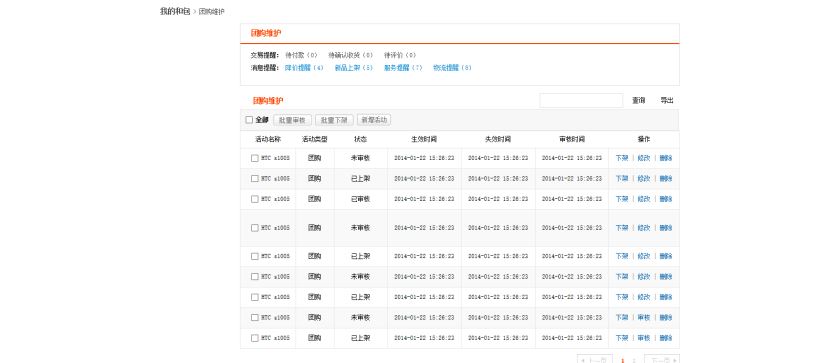Screen dimensions: 840x363
Task: Click the 失效时间 column header
Action: pos(498,139)
